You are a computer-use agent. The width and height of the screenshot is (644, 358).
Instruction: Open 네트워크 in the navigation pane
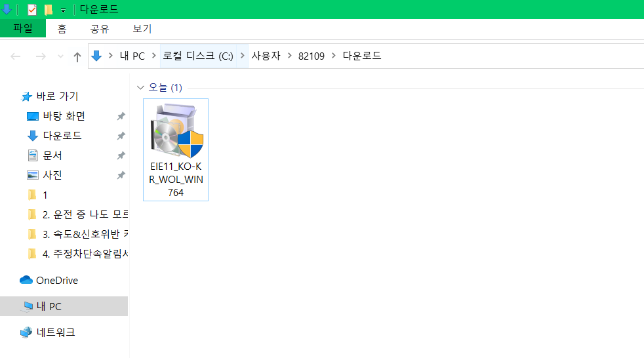(x=56, y=332)
